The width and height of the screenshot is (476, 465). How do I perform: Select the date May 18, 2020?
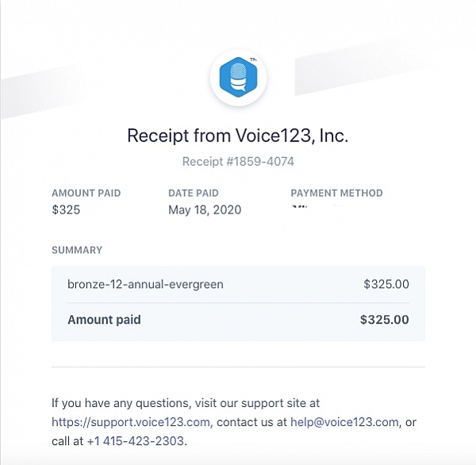point(205,210)
